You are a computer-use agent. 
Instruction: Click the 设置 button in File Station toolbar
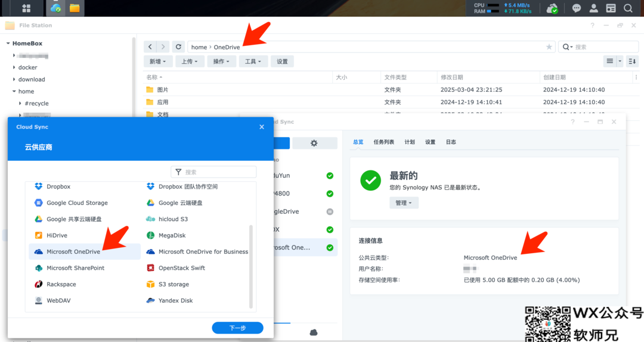tap(282, 61)
